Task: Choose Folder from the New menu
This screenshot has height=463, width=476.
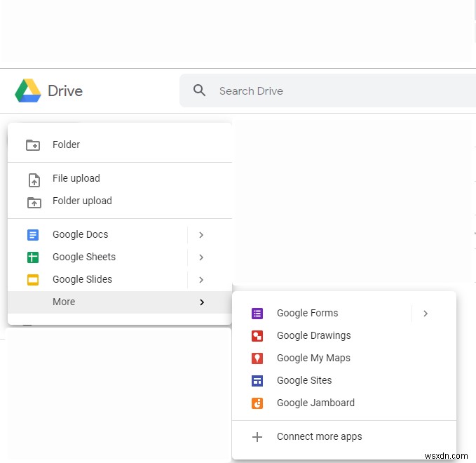Action: point(120,145)
